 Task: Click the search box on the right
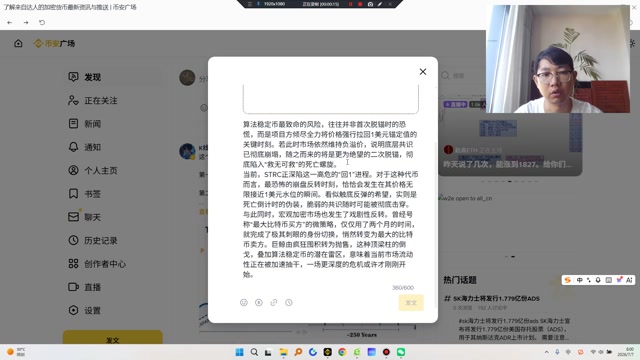coord(461,76)
